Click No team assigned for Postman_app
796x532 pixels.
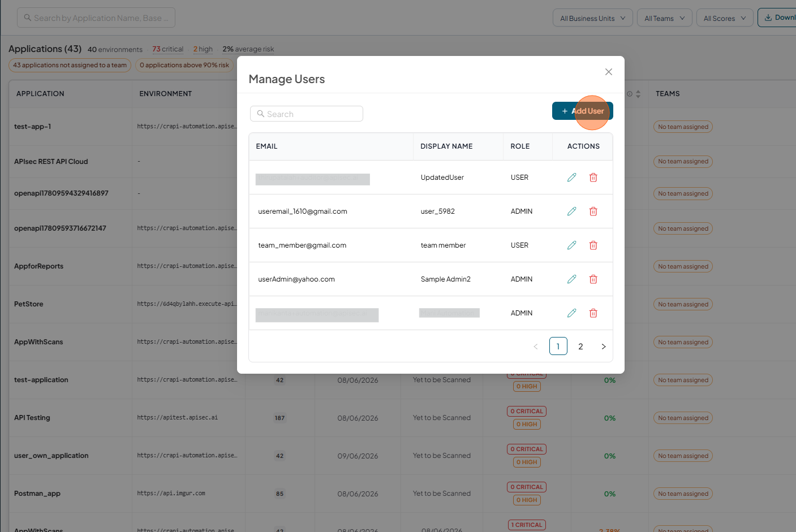(683, 494)
